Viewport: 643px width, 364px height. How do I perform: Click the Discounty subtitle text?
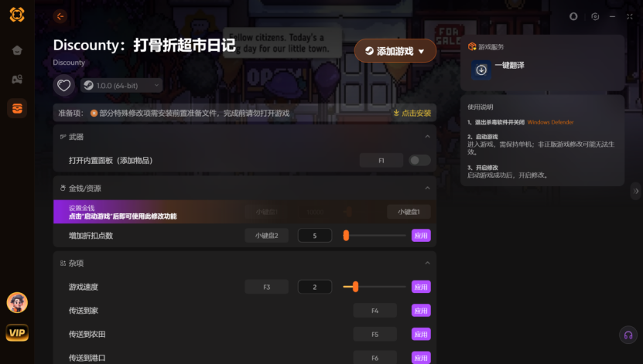pyautogui.click(x=69, y=63)
